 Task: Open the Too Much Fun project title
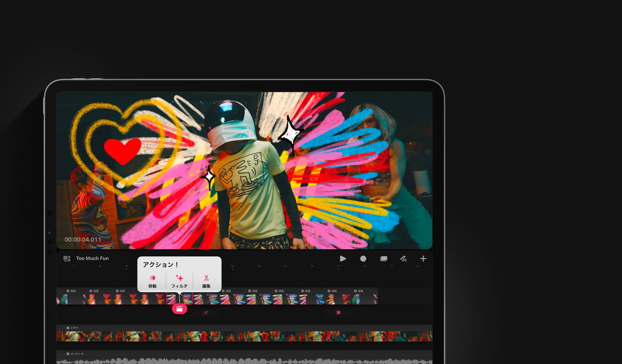point(92,258)
